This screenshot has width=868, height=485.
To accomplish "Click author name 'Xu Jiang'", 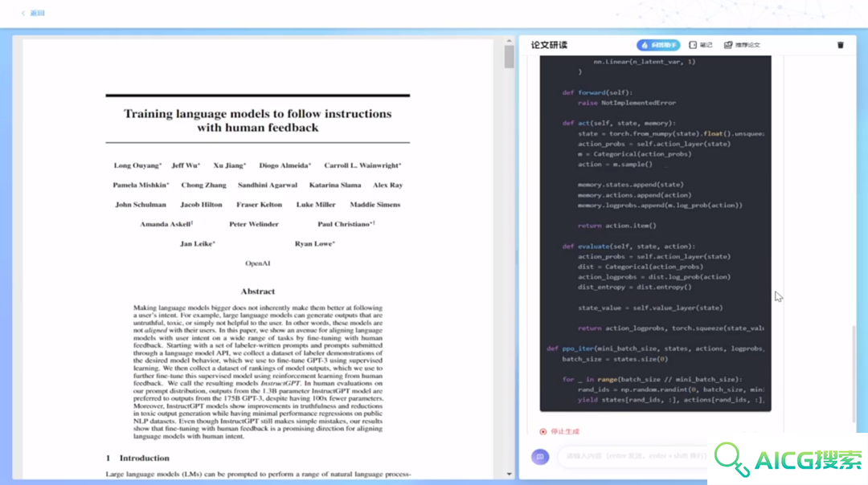I will click(x=229, y=165).
